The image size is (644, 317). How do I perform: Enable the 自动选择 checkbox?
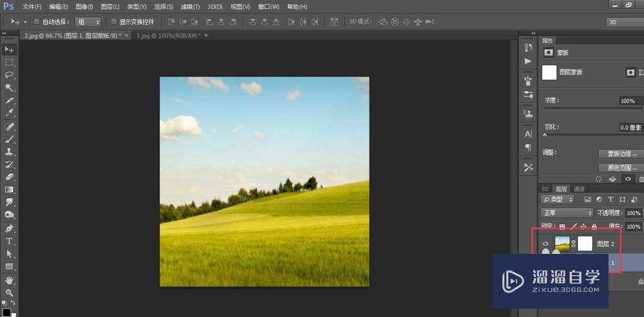coord(36,22)
